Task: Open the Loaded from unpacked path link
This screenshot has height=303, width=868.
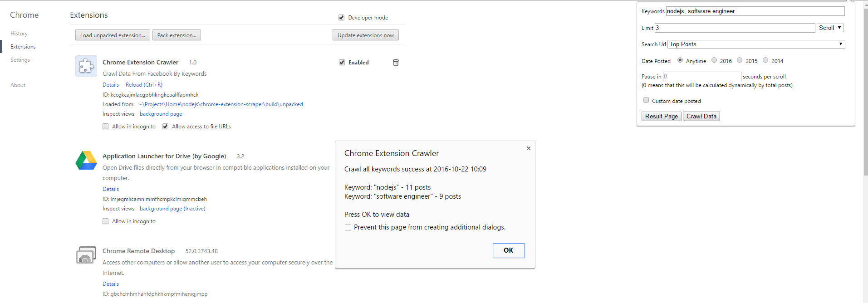Action: tap(221, 104)
